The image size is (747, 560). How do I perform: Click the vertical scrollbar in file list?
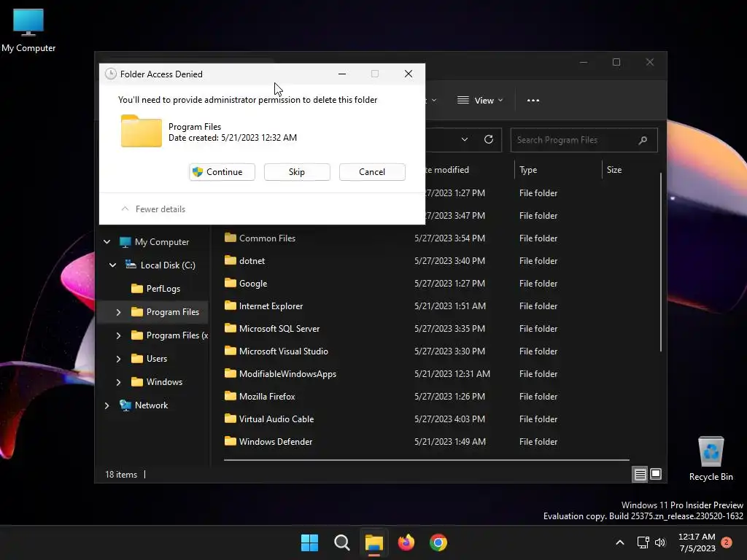[x=661, y=262]
